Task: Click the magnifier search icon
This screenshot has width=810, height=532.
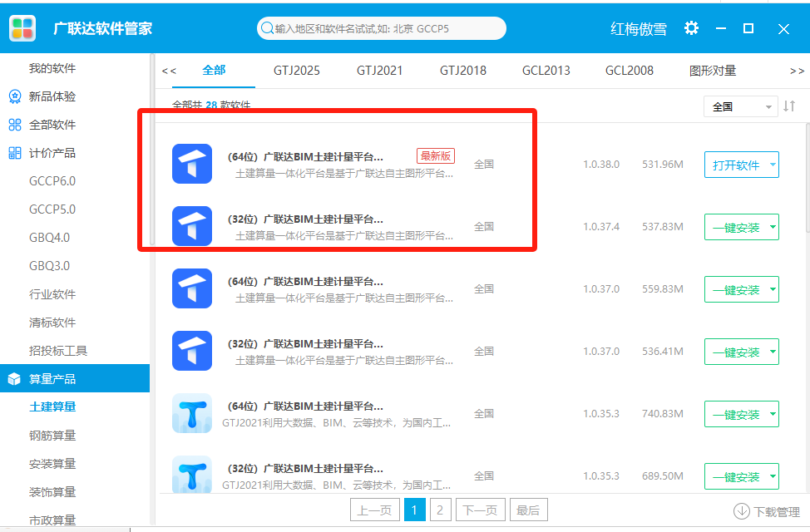Action: pyautogui.click(x=267, y=28)
